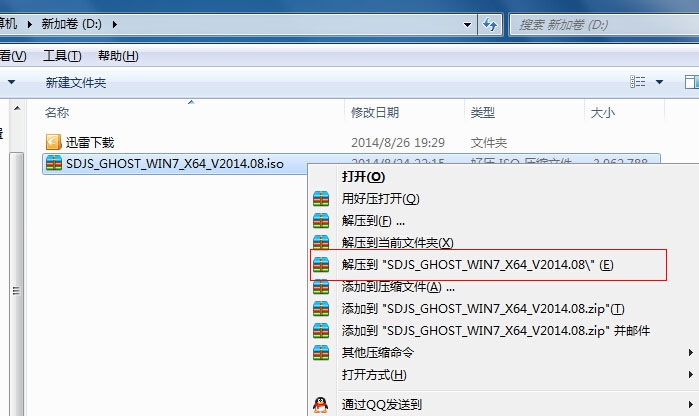The image size is (699, 416).
Task: Click the icon beside 用好压打开(Q)
Action: [321, 199]
